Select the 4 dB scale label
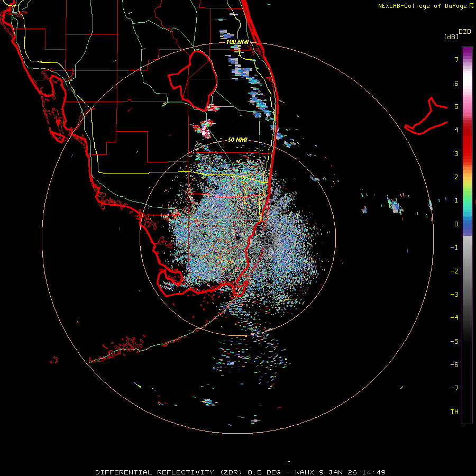Image resolution: width=476 pixels, height=476 pixels. pos(456,130)
